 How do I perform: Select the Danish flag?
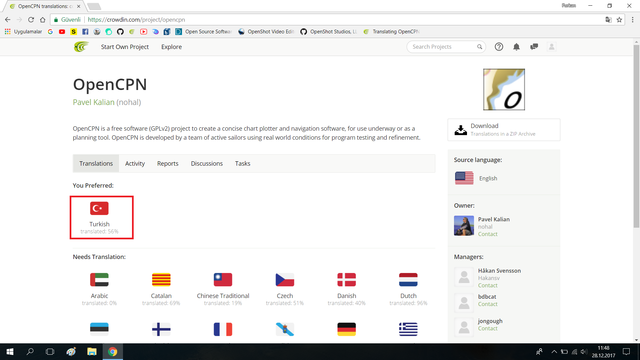point(347,280)
